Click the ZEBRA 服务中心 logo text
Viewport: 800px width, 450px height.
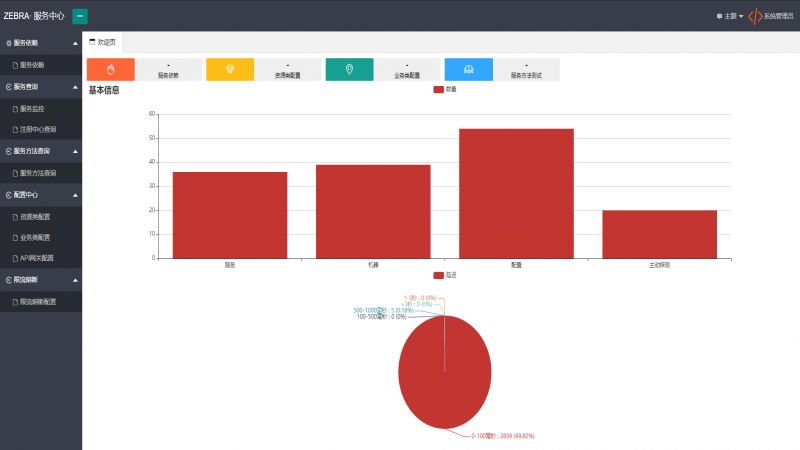tap(34, 16)
